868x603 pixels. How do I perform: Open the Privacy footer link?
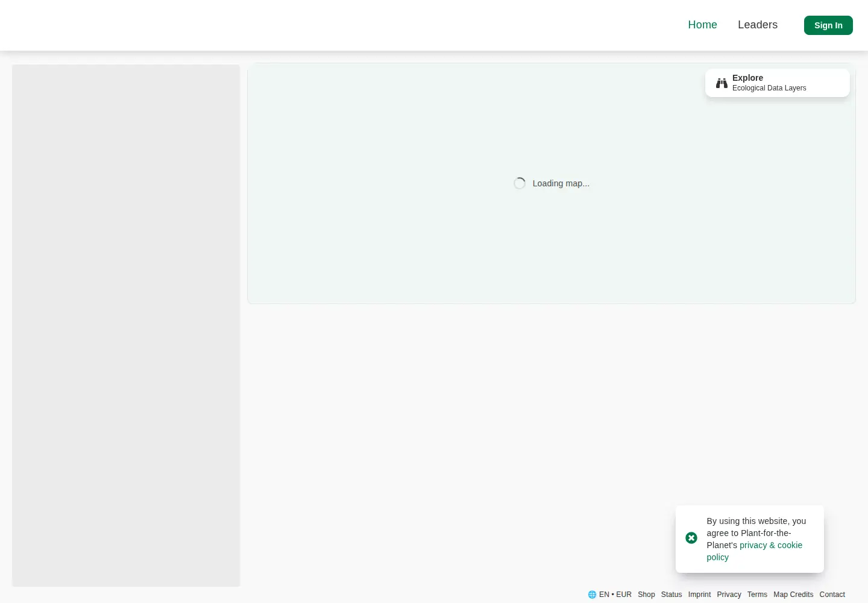pyautogui.click(x=729, y=595)
